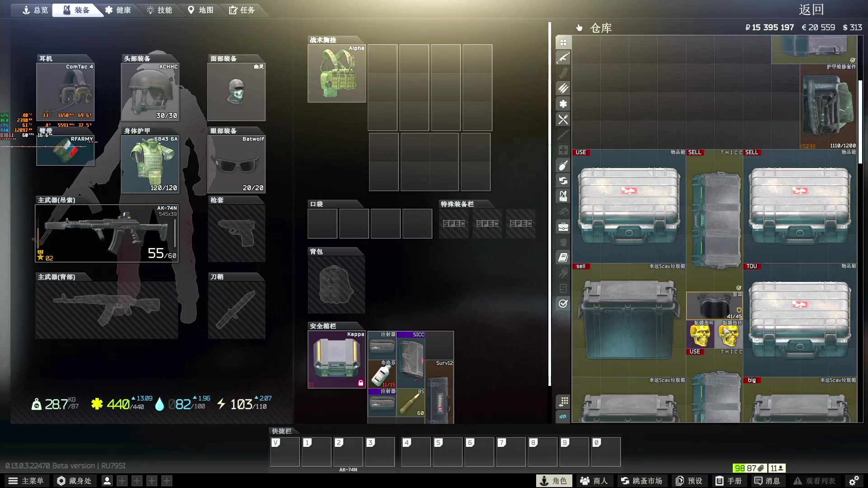Image resolution: width=868 pixels, height=488 pixels.
Task: Filter stash by barter swap-arrows icon
Action: click(563, 181)
